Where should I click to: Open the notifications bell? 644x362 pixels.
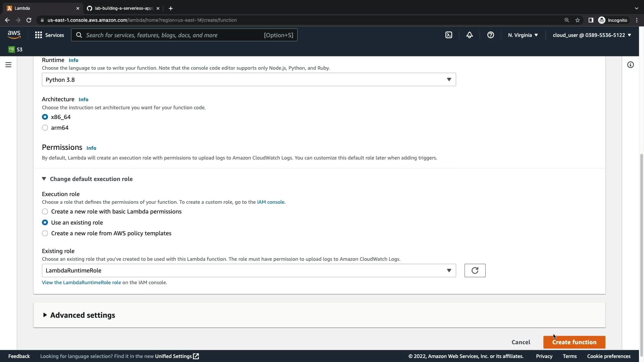(469, 35)
